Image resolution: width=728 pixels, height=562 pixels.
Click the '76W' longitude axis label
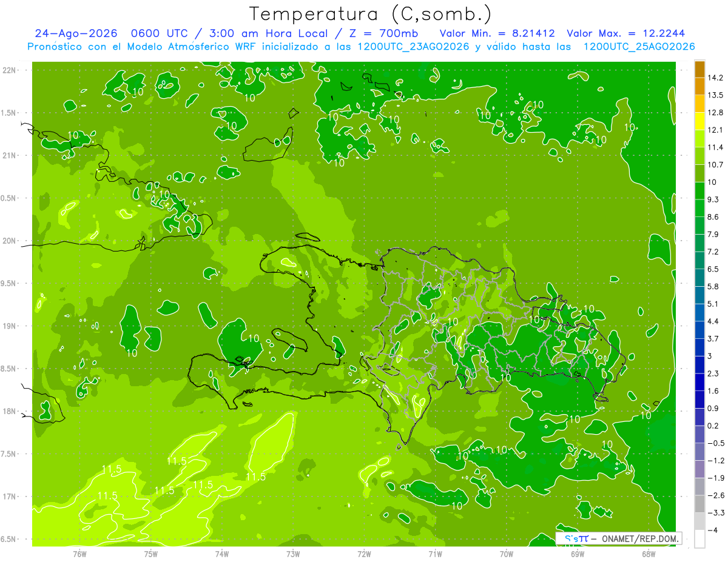click(79, 554)
